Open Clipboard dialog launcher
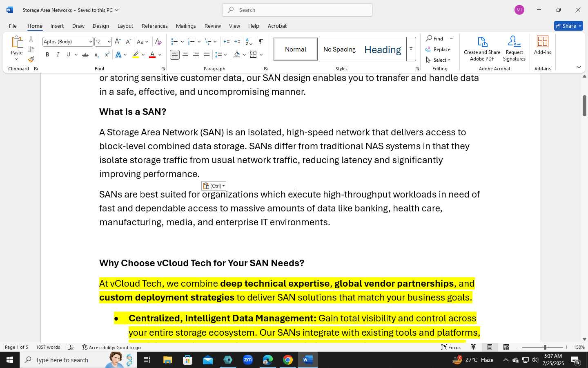588x368 pixels. [x=36, y=69]
